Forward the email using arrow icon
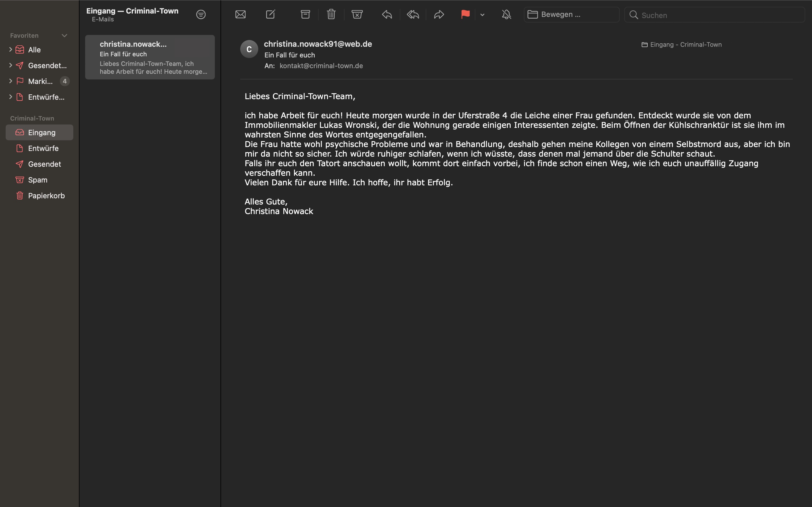The width and height of the screenshot is (812, 507). click(439, 14)
